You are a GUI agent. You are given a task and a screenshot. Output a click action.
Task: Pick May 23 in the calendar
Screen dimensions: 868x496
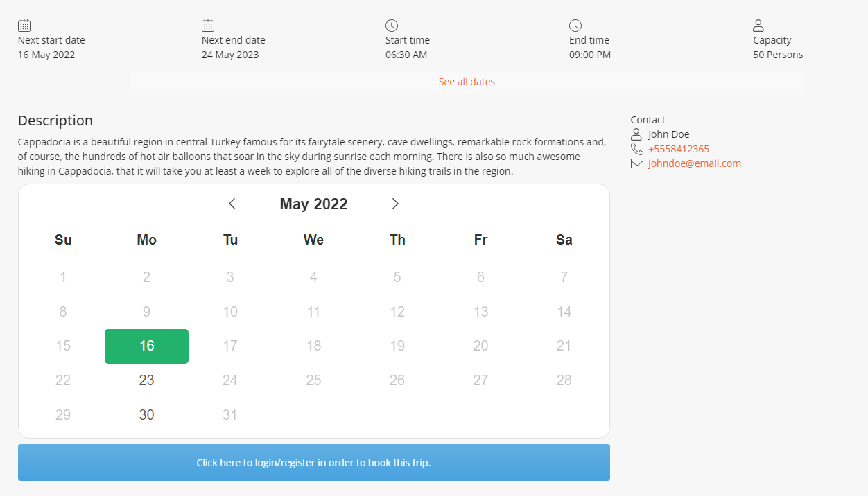click(146, 380)
